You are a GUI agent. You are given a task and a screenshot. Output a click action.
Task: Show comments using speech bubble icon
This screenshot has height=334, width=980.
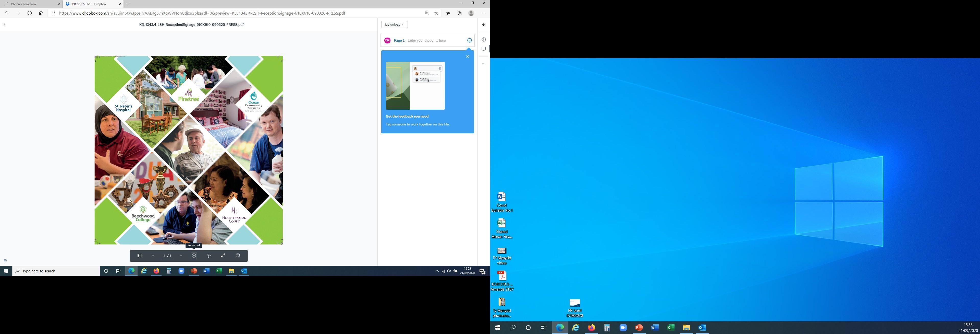click(x=484, y=49)
